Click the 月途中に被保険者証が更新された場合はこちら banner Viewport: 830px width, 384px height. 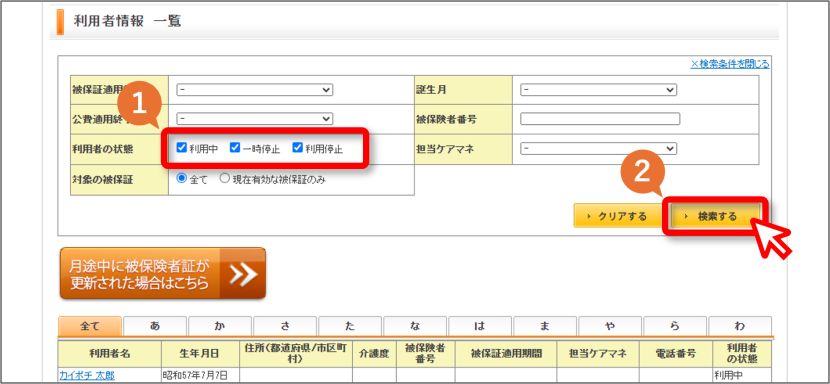pos(163,274)
